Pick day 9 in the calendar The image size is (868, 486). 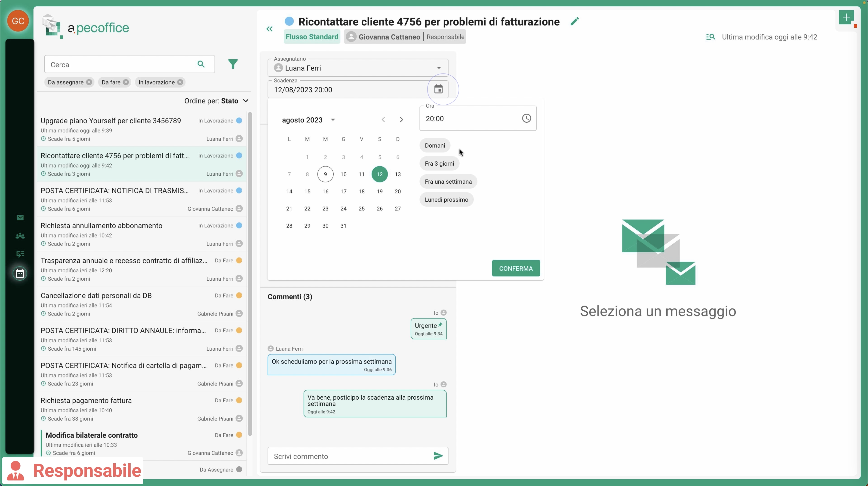325,174
